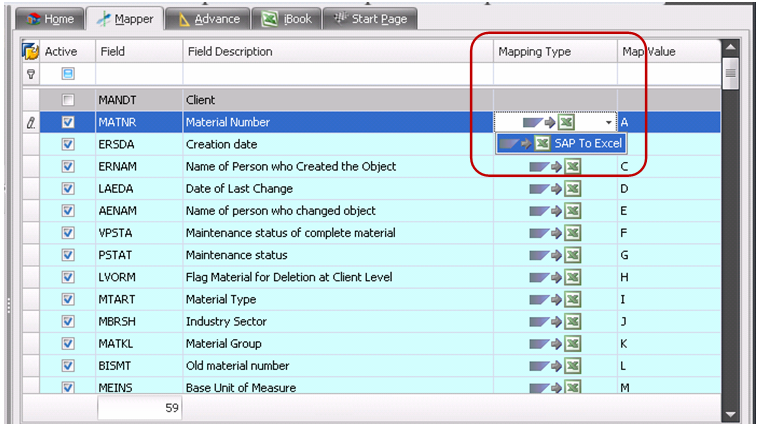Switch to the Advance tab

click(208, 19)
